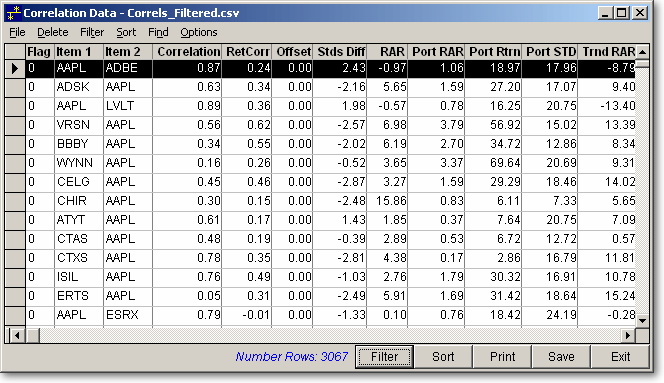Open the Find menu

(158, 32)
